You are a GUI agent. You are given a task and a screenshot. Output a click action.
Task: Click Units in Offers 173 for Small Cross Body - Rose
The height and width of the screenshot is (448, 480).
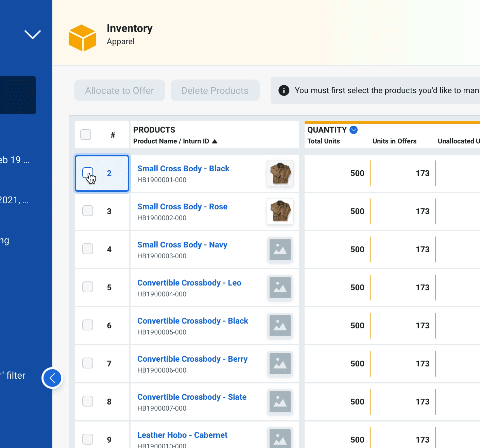(423, 211)
